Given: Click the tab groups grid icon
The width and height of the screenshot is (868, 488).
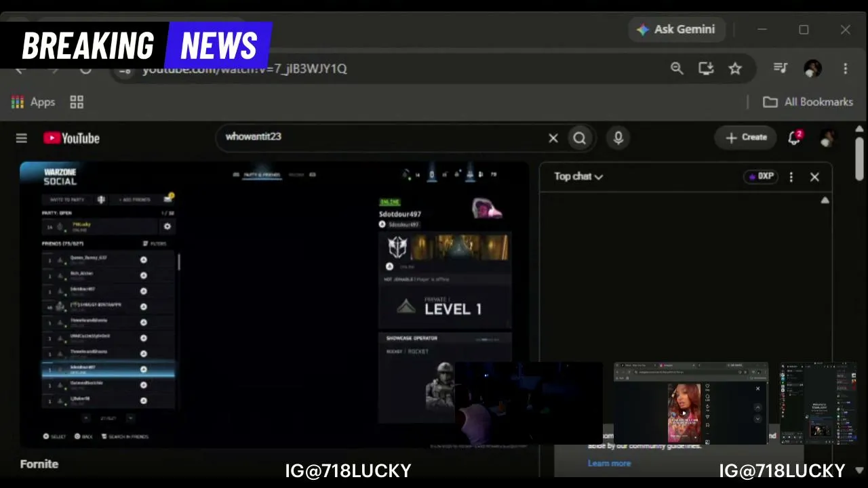Looking at the screenshot, I should pos(77,102).
